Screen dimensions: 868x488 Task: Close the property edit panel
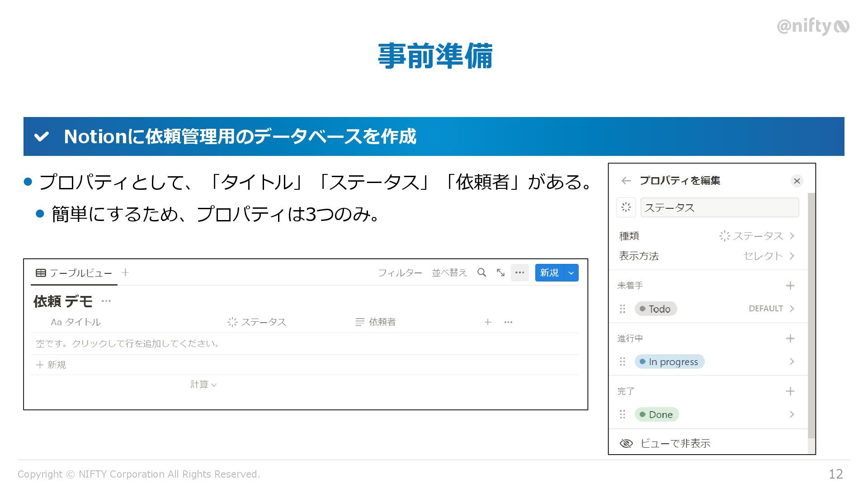click(x=797, y=181)
